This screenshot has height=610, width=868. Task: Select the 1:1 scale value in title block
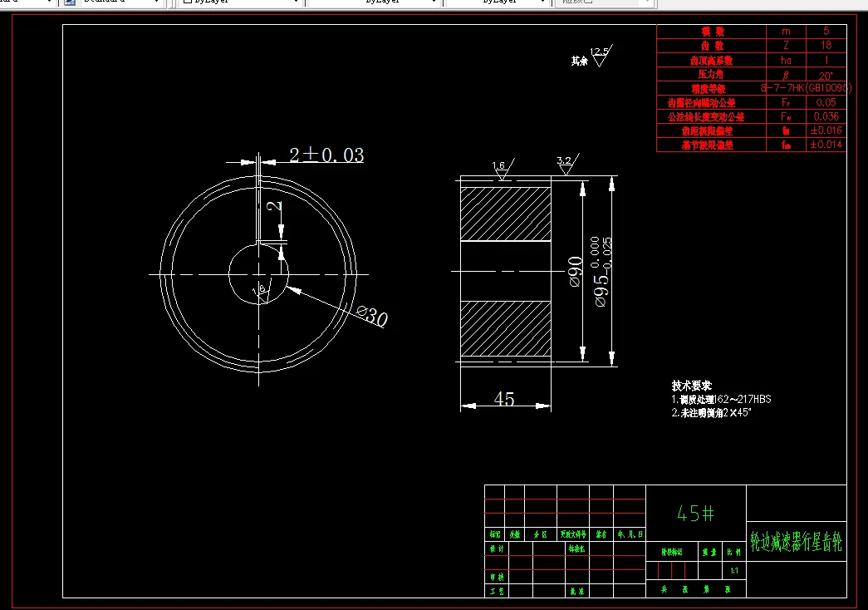(x=734, y=571)
